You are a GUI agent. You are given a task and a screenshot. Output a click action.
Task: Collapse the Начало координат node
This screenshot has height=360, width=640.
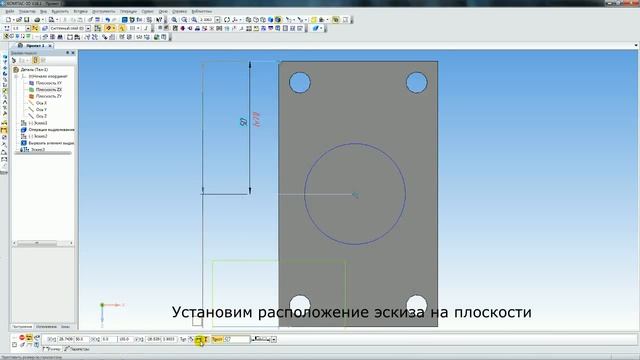tap(16, 76)
